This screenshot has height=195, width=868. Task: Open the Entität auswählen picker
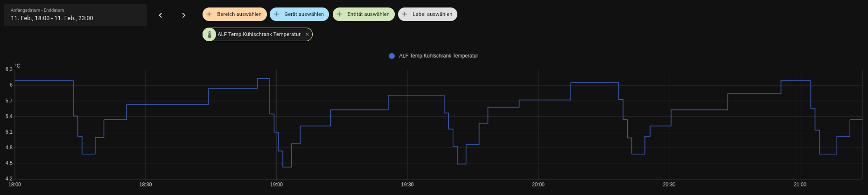368,14
